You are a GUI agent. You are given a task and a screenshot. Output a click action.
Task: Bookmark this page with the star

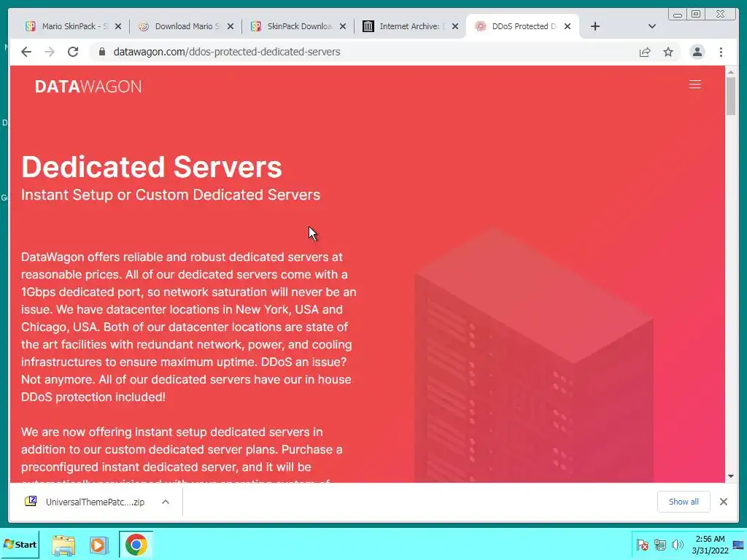[668, 52]
